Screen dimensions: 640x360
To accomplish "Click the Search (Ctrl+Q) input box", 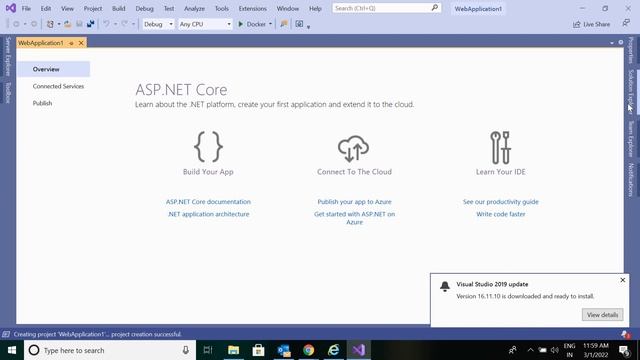I will click(x=387, y=8).
